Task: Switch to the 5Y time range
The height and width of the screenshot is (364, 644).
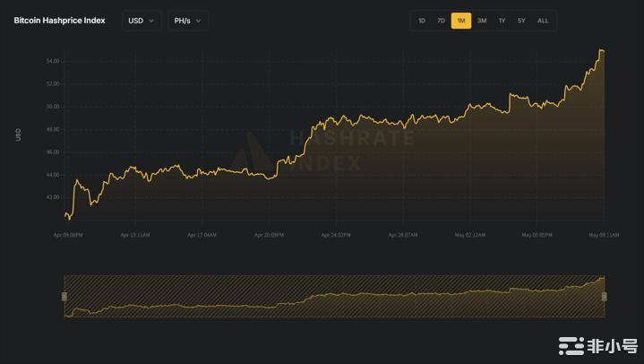Action: [x=521, y=21]
